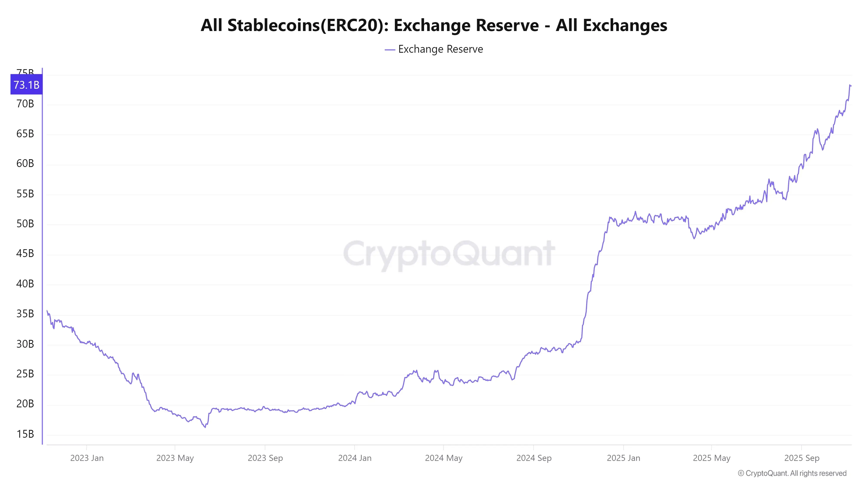
Task: Click the chart title text
Action: pos(434,25)
